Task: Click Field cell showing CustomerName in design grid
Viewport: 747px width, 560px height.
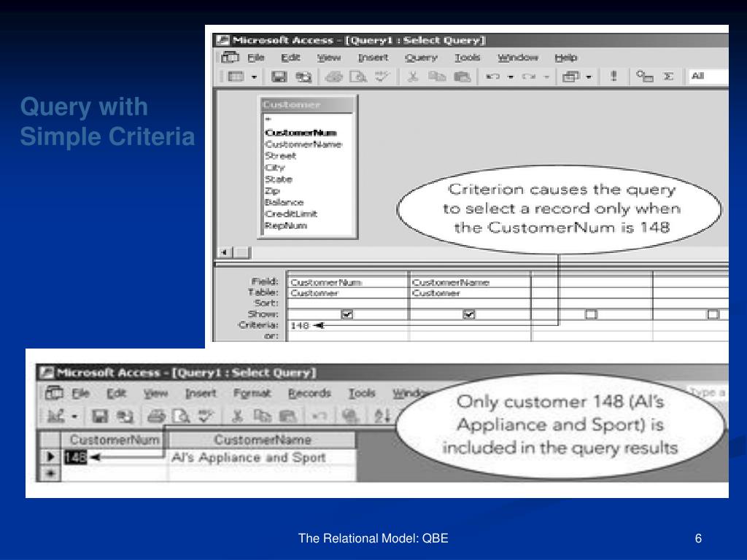Action: (x=470, y=282)
